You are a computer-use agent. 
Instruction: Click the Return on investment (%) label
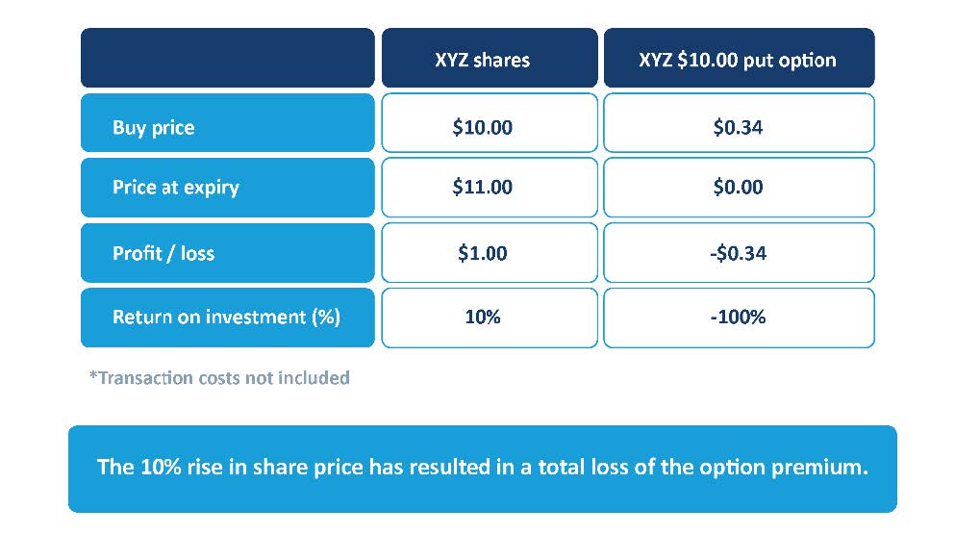point(226,317)
